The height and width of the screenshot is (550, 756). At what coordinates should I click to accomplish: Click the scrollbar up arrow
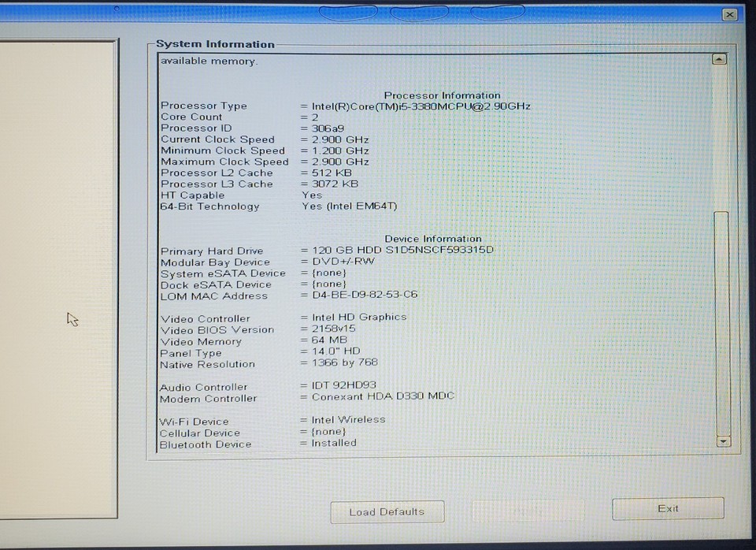point(718,58)
